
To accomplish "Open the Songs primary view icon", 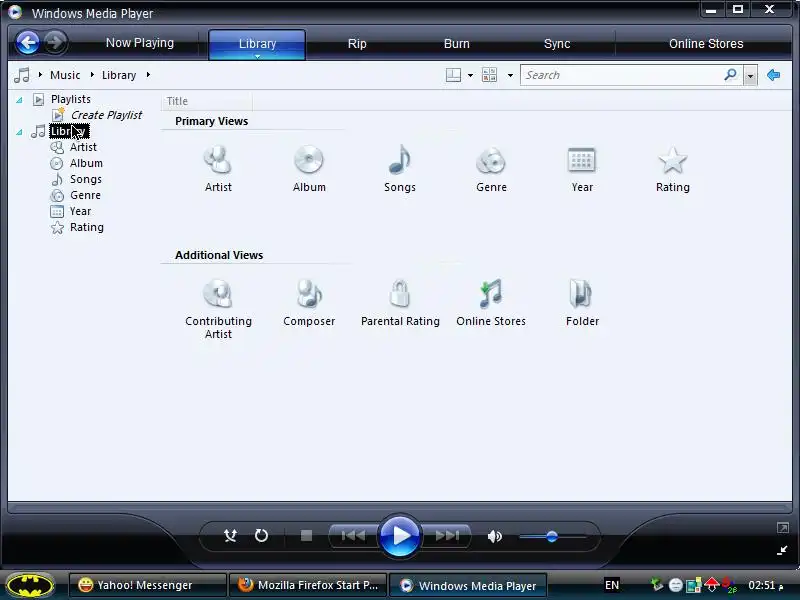I will click(x=399, y=160).
